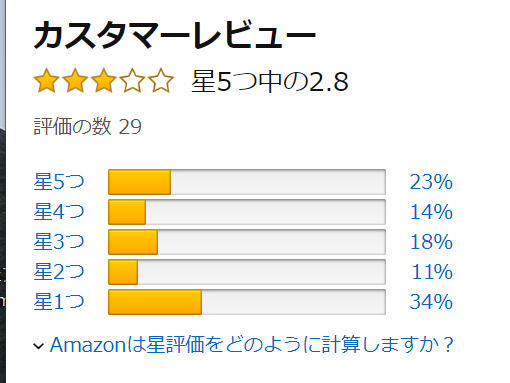Click the fourth empty star icon
The width and height of the screenshot is (510, 383).
click(x=133, y=80)
